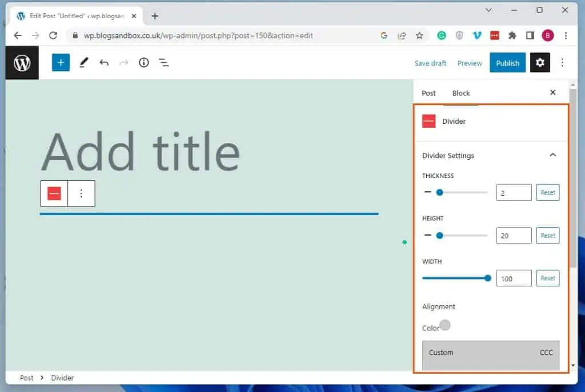Open the List View icon
This screenshot has width=585, height=392.
click(x=164, y=62)
